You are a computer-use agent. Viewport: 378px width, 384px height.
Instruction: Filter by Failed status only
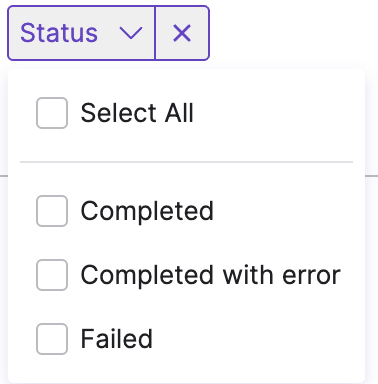[52, 339]
